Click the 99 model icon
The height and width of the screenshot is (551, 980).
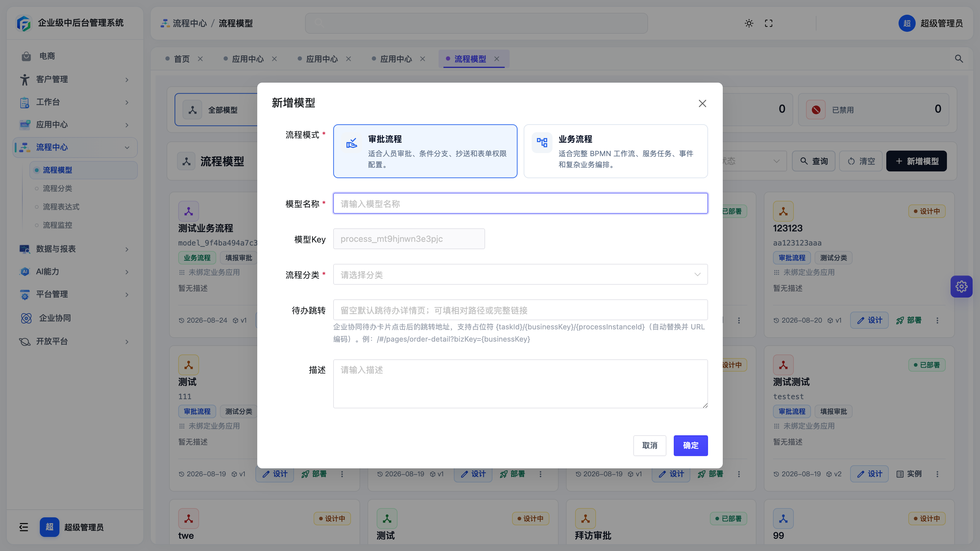click(x=783, y=519)
